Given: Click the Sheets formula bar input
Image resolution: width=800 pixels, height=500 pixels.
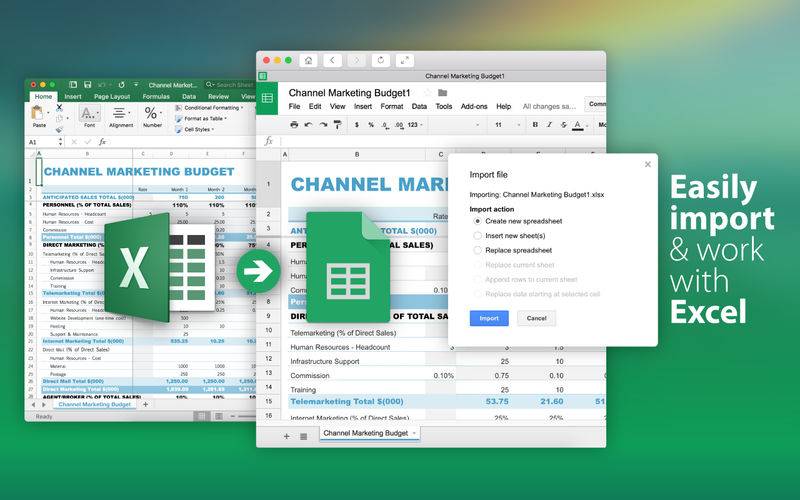Looking at the screenshot, I should click(441, 141).
